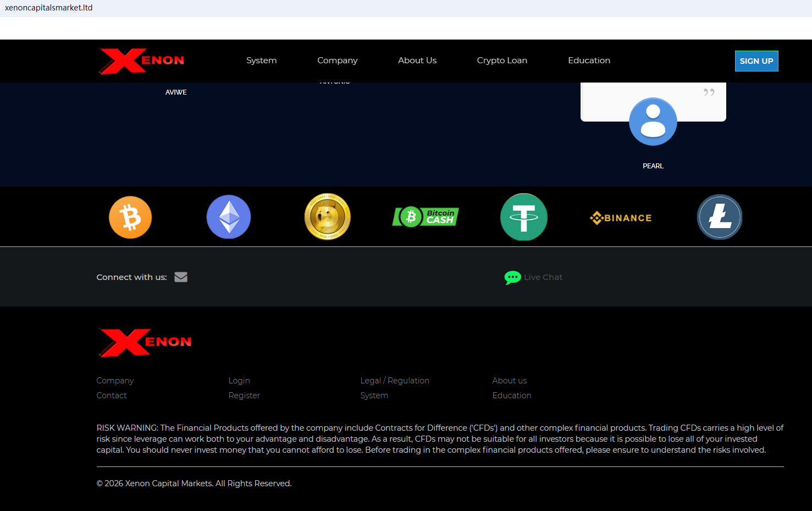
Task: Click the Ethereum coin icon
Action: 229,217
